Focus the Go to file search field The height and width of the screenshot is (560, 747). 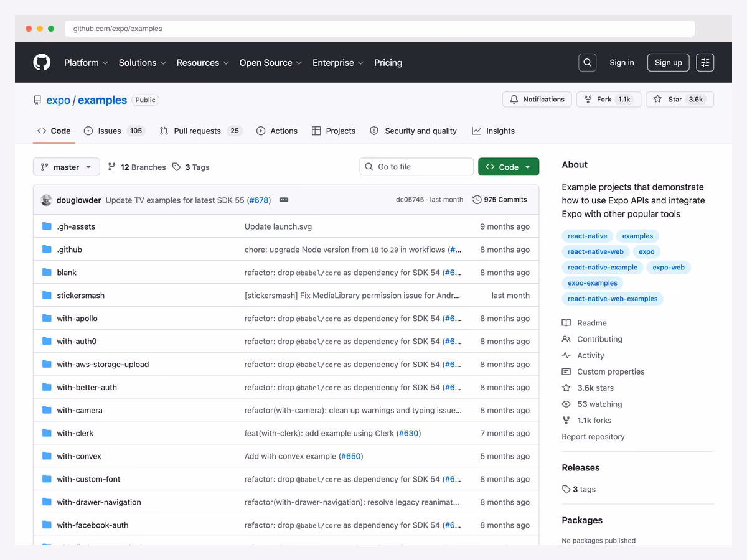(x=416, y=167)
